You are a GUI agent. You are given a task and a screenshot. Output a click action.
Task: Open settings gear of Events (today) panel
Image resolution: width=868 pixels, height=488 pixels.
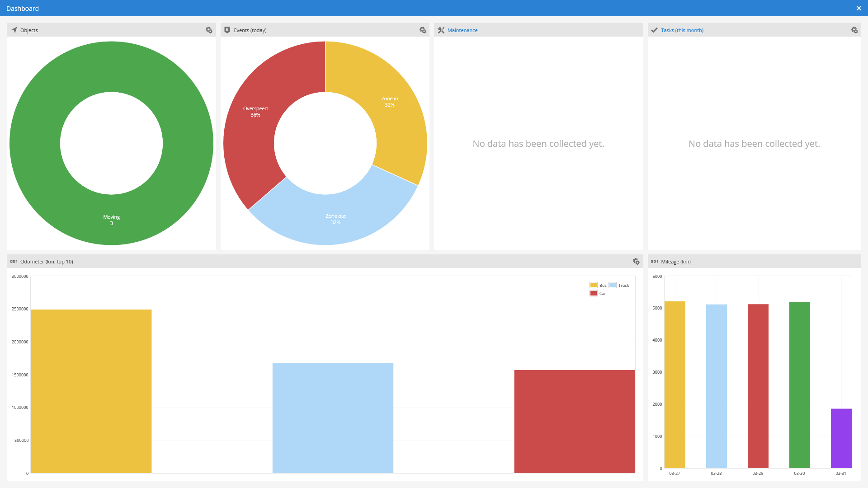pyautogui.click(x=423, y=30)
